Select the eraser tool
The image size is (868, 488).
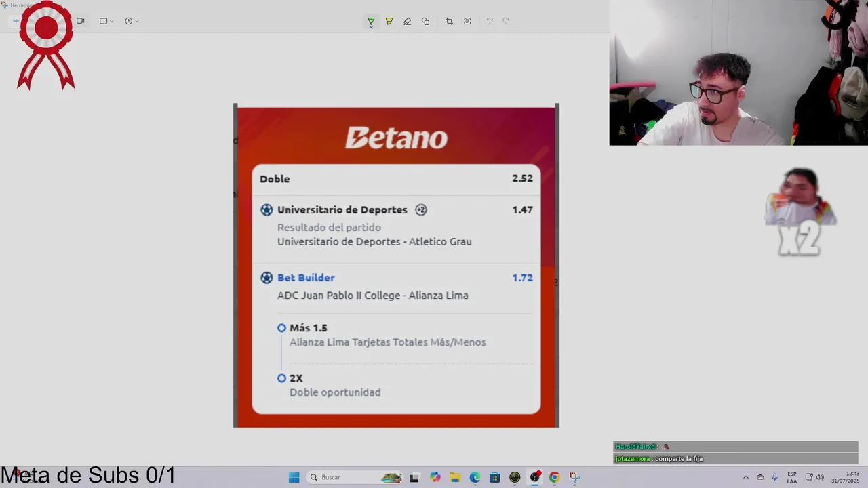click(407, 22)
